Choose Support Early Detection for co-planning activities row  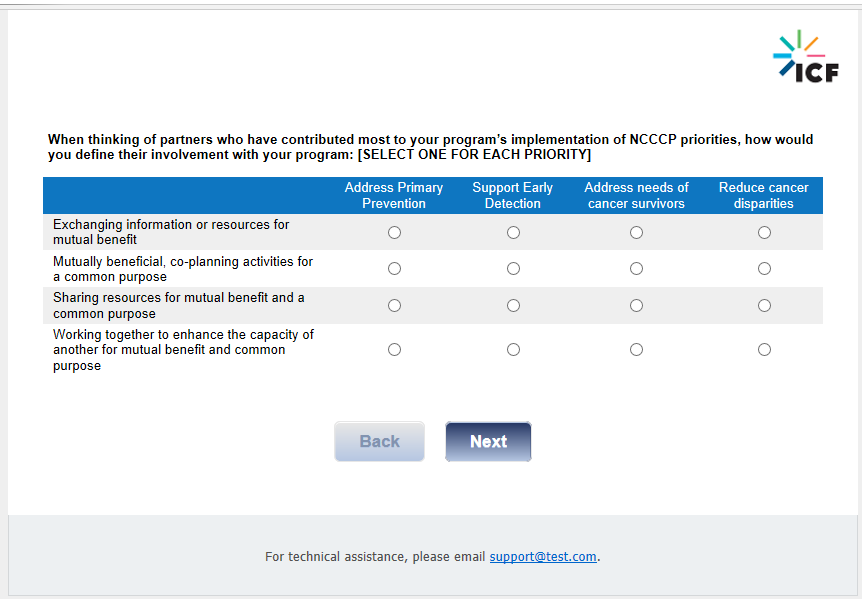pyautogui.click(x=513, y=269)
